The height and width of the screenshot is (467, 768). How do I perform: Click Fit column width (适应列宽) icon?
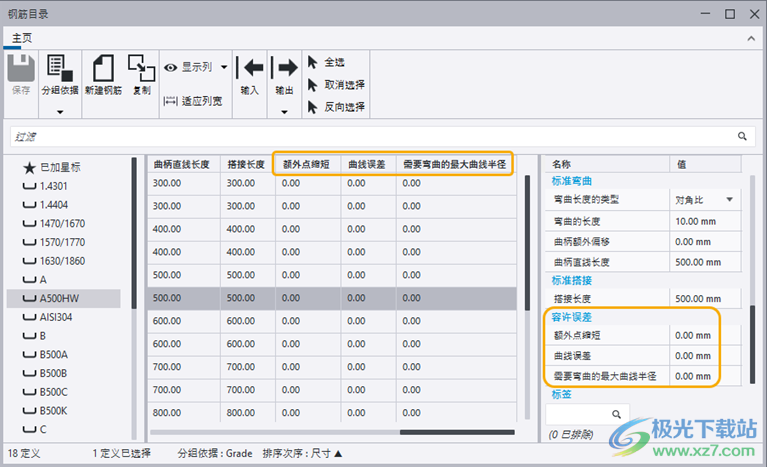coord(170,101)
